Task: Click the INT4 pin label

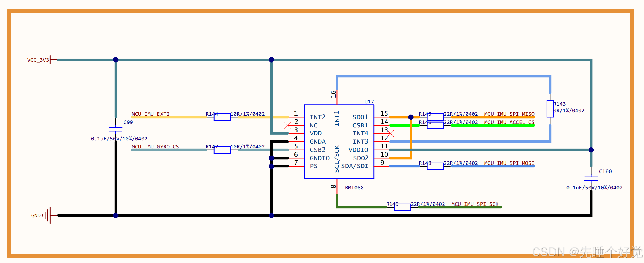Action: pyautogui.click(x=360, y=133)
